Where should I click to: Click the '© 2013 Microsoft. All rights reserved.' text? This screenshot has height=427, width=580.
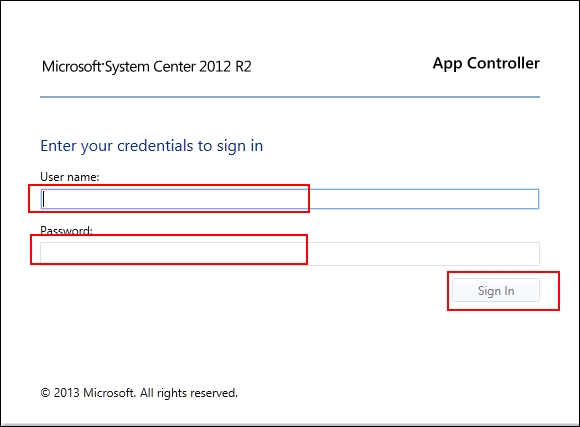pyautogui.click(x=139, y=393)
